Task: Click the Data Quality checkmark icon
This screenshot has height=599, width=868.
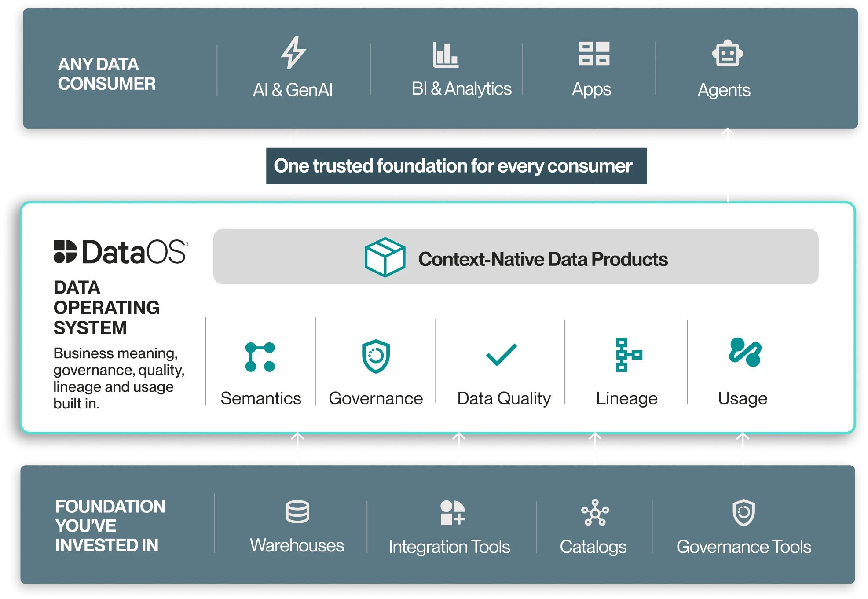Action: [501, 355]
